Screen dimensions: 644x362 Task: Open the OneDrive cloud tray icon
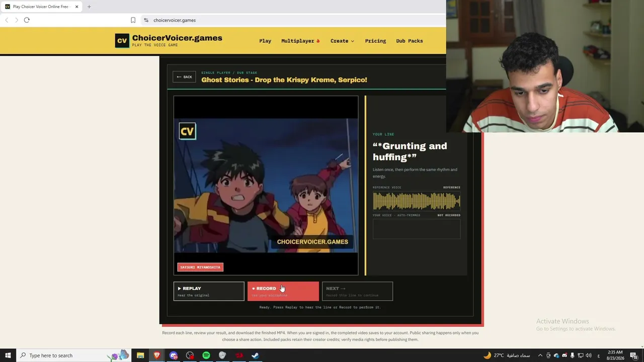pos(556,355)
